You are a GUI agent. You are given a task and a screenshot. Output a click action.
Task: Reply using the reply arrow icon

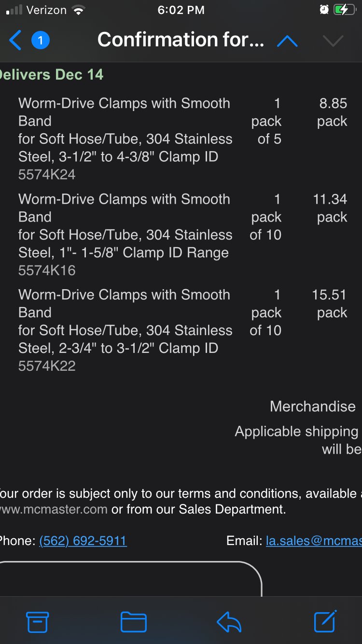click(229, 622)
